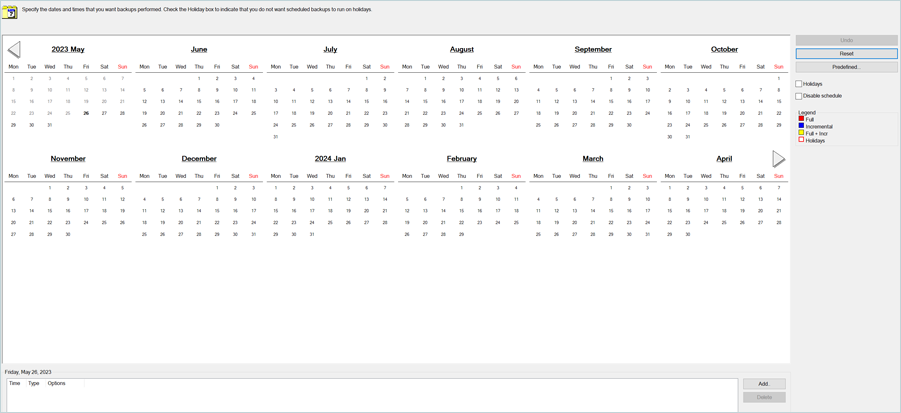Select May 26 in the calendar
This screenshot has width=901, height=413.
86,114
